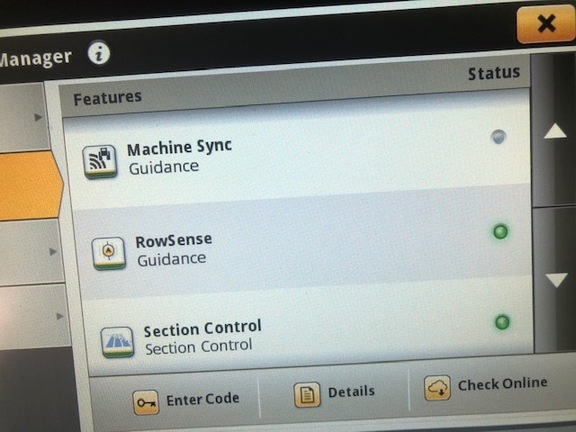This screenshot has width=576, height=432.
Task: Click the up arrow to scroll features list
Action: [x=555, y=132]
